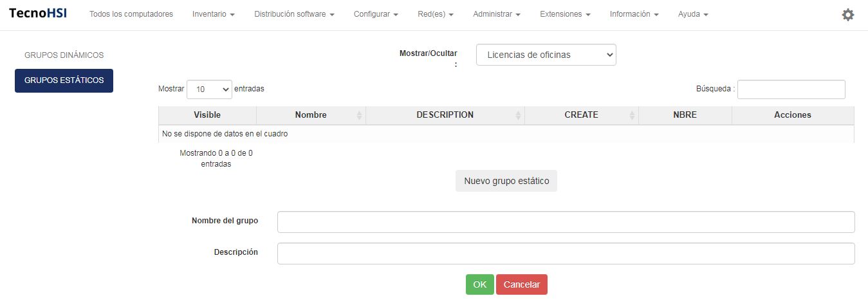Sort table by CREATE column arrows
The height and width of the screenshot is (305, 868).
point(632,115)
